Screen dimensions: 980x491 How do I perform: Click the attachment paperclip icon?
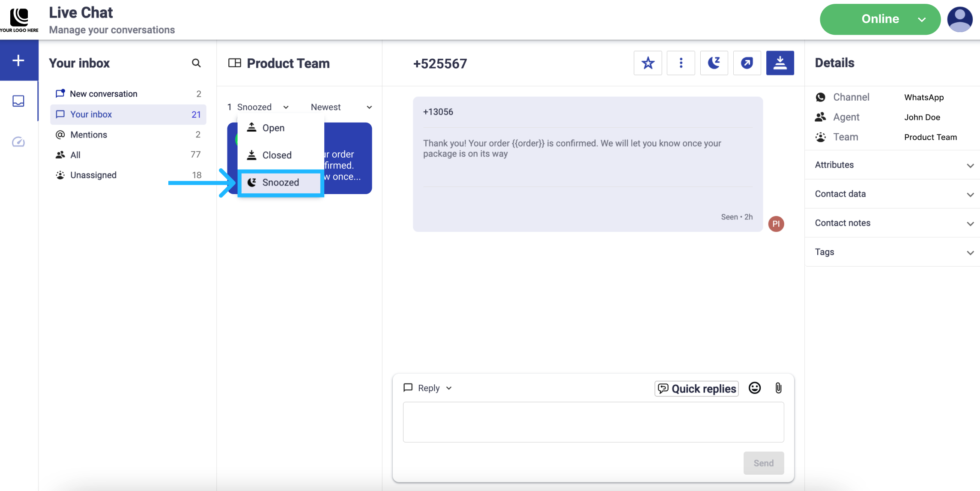[x=778, y=388]
